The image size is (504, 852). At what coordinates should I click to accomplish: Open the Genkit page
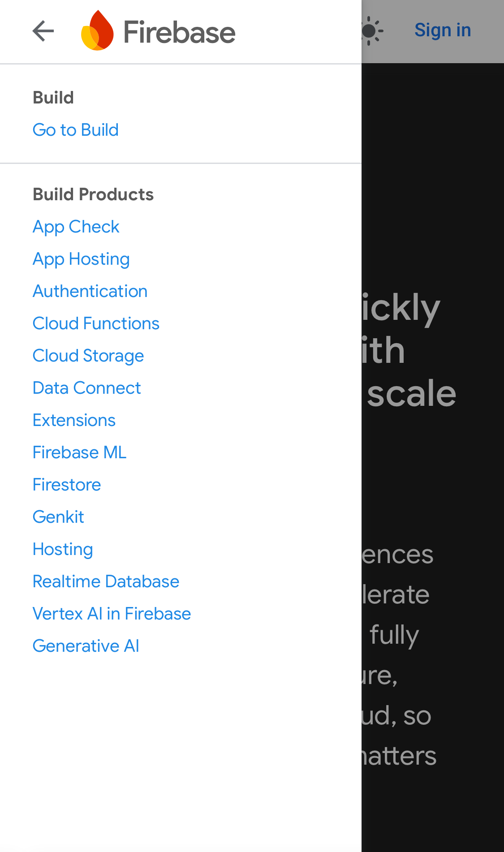point(58,517)
